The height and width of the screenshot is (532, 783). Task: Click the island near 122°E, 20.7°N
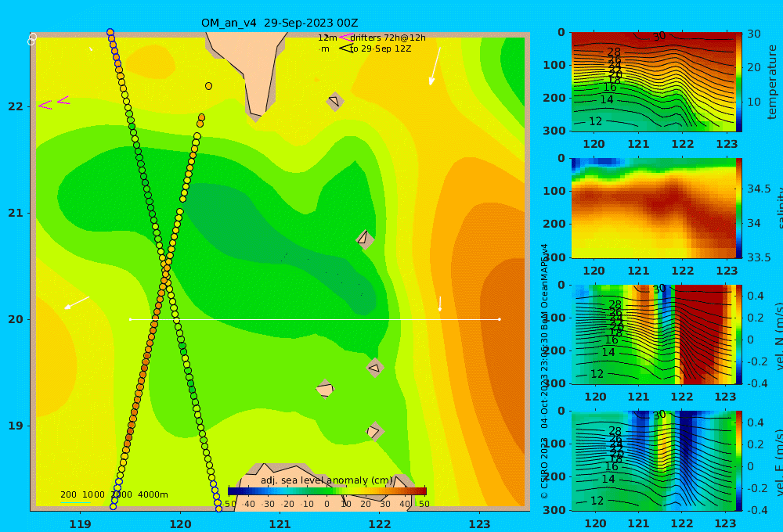point(365,239)
